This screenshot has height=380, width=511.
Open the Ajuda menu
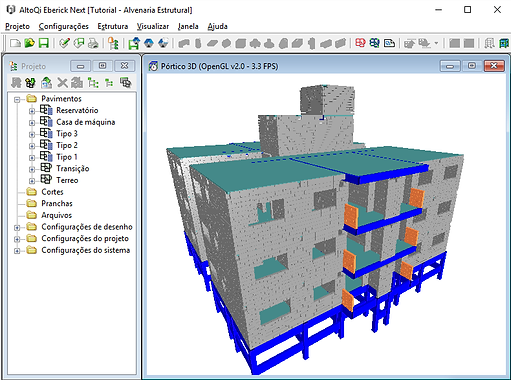(217, 26)
